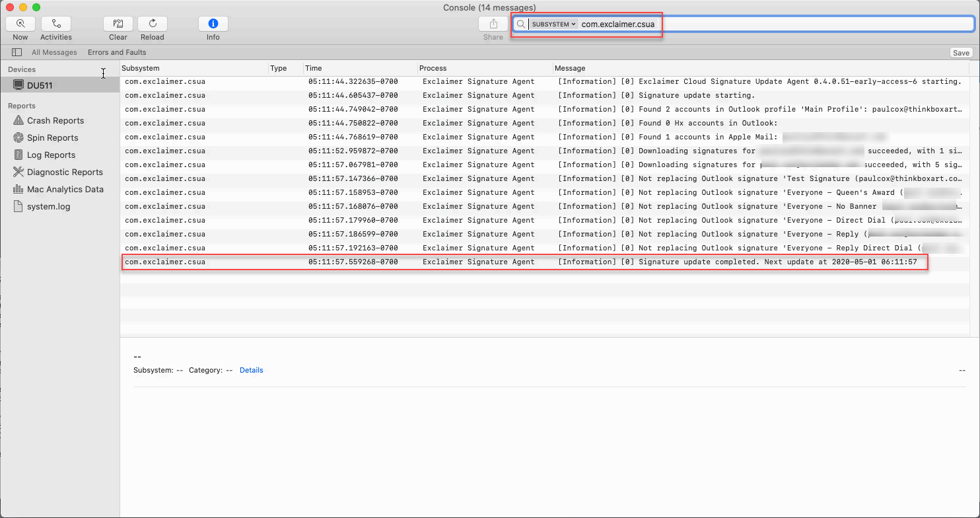The image size is (980, 518).
Task: Click the Now toolbar icon
Action: coord(20,24)
